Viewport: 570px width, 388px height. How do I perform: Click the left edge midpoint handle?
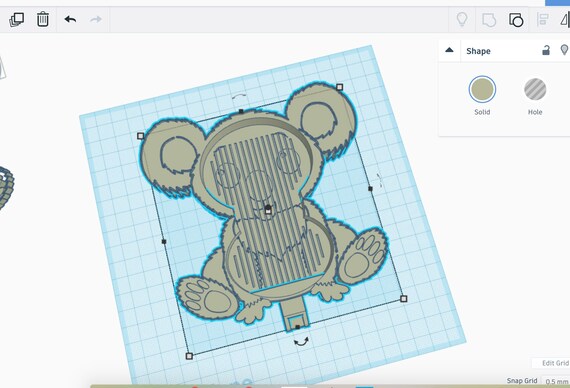tap(164, 241)
